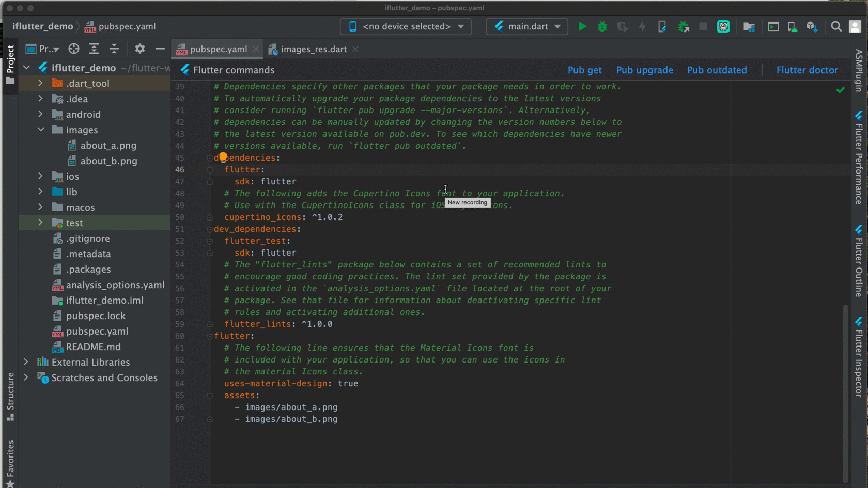Expand the macos folder
This screenshot has height=488, width=868.
pos(40,207)
